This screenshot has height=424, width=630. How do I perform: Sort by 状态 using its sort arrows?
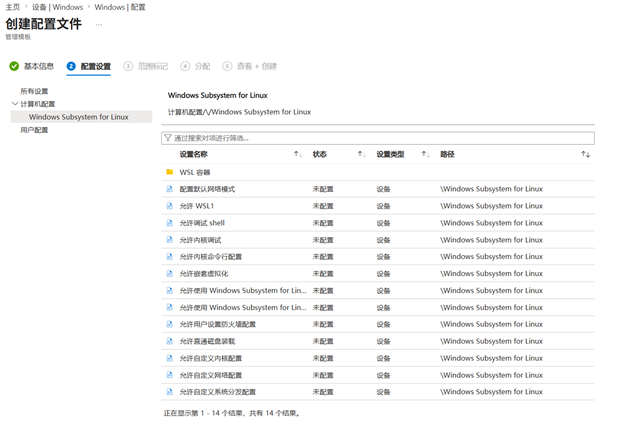point(362,154)
